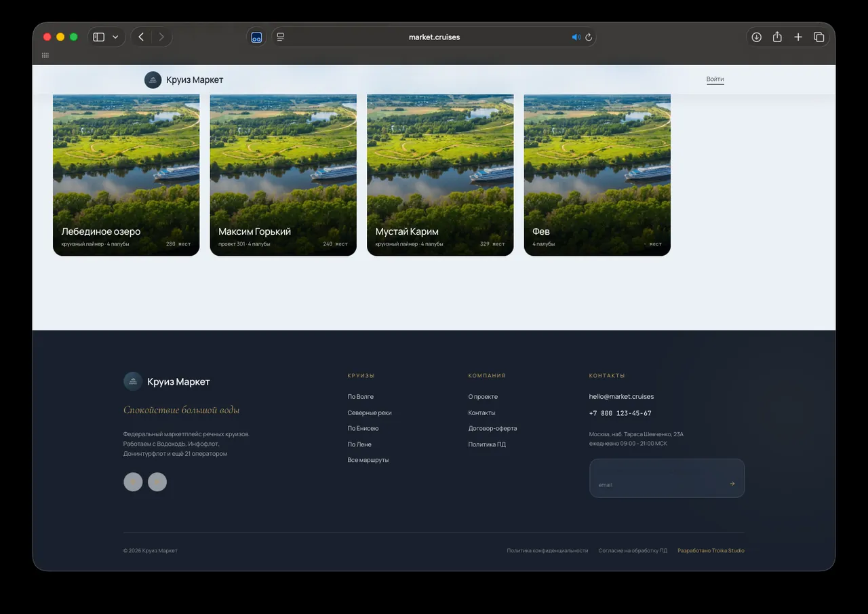Screen dimensions: 868x614
Task: Open the Все маршруты link
Action: tap(368, 460)
